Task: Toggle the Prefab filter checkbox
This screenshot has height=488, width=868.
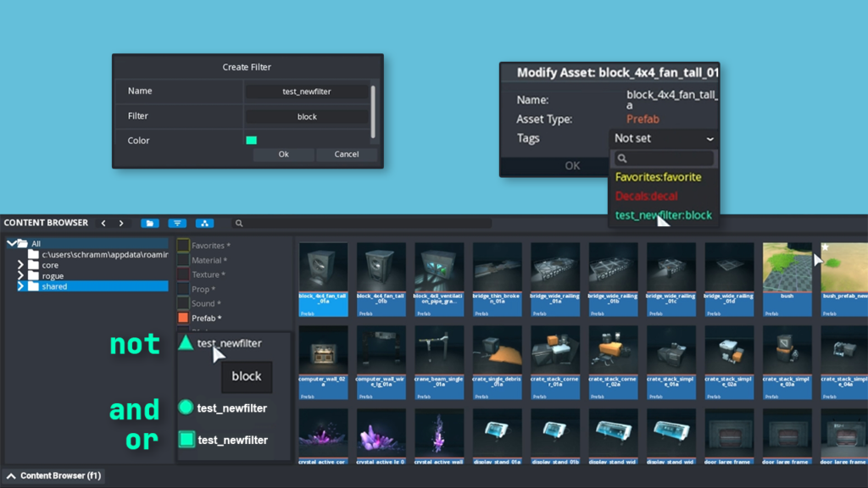Action: tap(183, 318)
